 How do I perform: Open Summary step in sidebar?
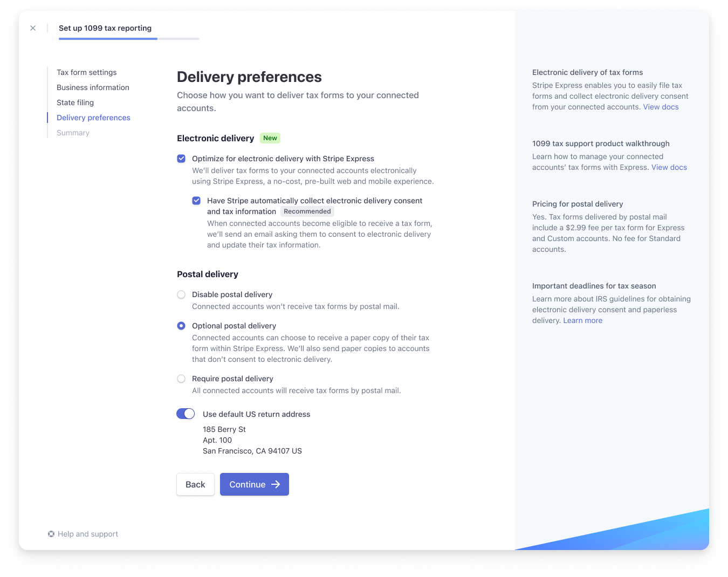(x=73, y=133)
